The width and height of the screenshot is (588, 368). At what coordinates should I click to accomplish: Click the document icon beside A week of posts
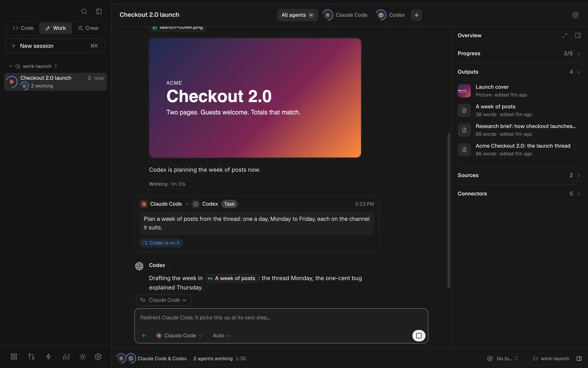[464, 110]
